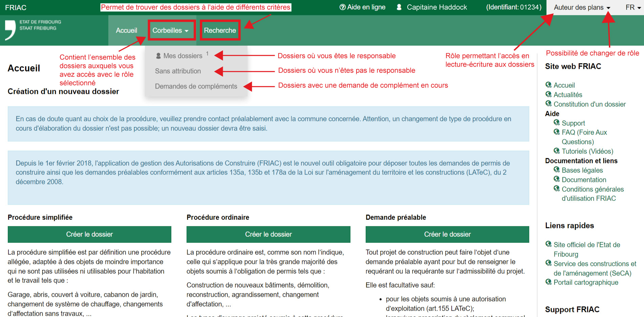Select Sans attribution in the Corbeilles menu
644x317 pixels.
click(178, 71)
